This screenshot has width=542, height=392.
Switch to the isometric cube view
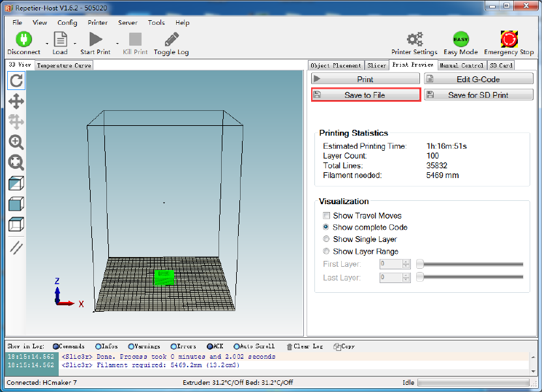16,183
